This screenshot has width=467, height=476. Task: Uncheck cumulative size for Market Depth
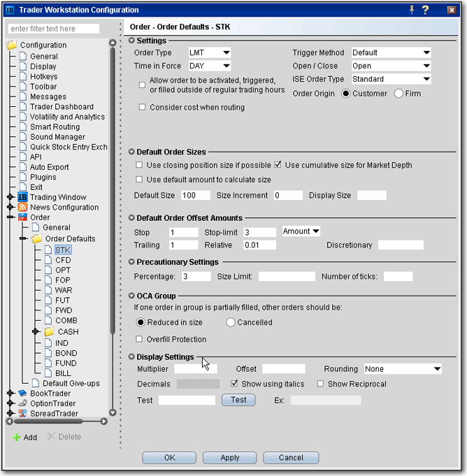point(278,165)
